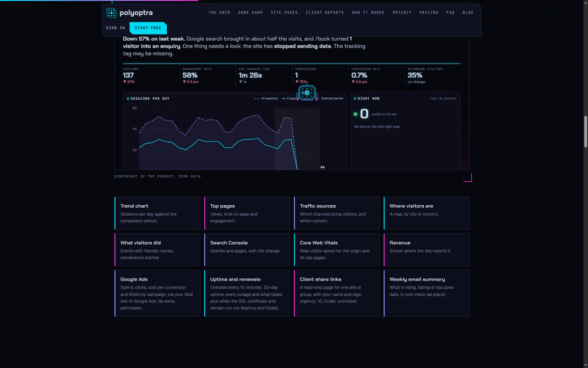The height and width of the screenshot is (368, 588).
Task: Click the What visitors did card title
Action: click(141, 243)
